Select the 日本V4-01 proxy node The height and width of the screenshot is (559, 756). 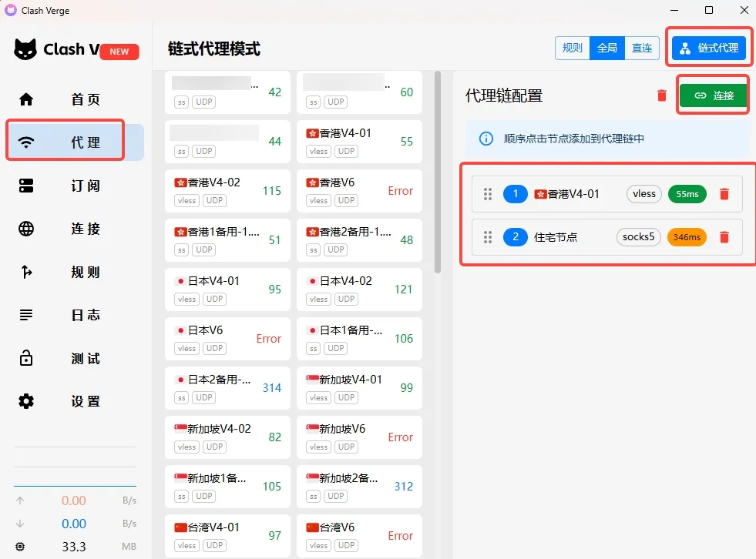click(227, 290)
